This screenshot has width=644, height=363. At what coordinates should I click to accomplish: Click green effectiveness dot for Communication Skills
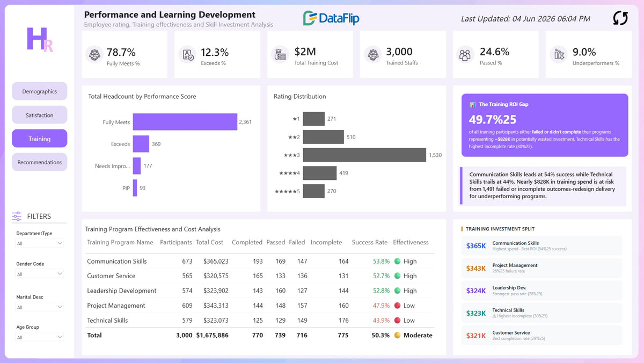point(397,262)
